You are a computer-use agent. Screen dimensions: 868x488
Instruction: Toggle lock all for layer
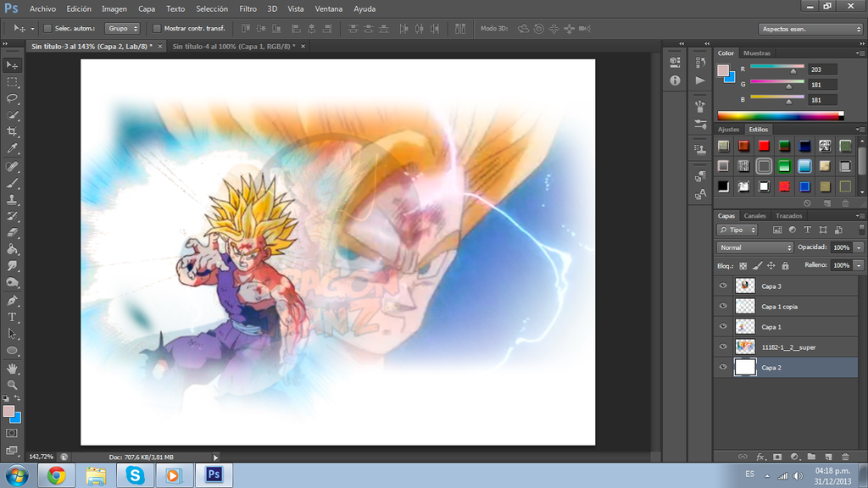pyautogui.click(x=785, y=266)
